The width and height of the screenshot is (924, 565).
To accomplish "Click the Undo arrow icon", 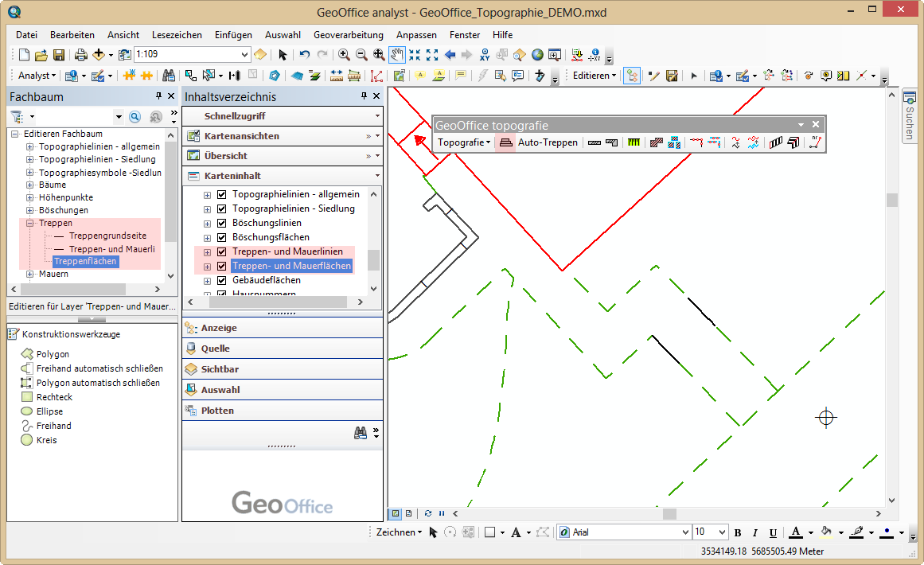I will click(305, 55).
